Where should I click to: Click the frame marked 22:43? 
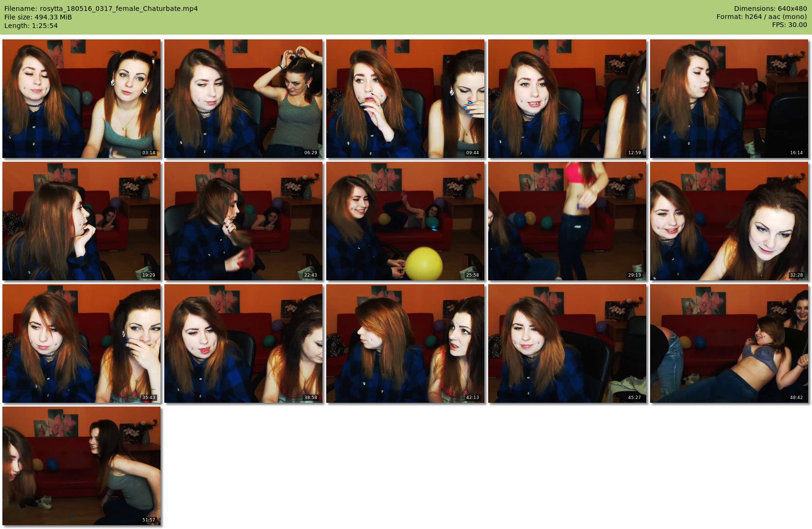tap(243, 221)
